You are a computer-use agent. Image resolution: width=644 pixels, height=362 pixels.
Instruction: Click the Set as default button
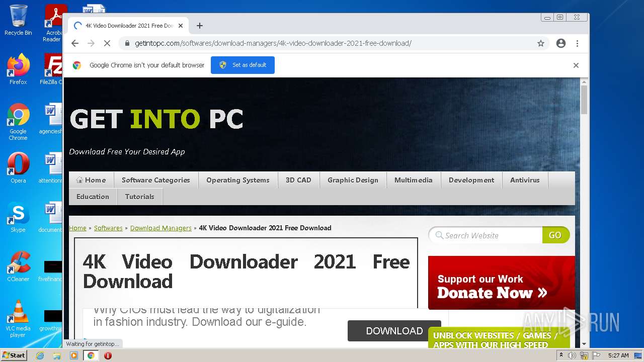pos(243,65)
